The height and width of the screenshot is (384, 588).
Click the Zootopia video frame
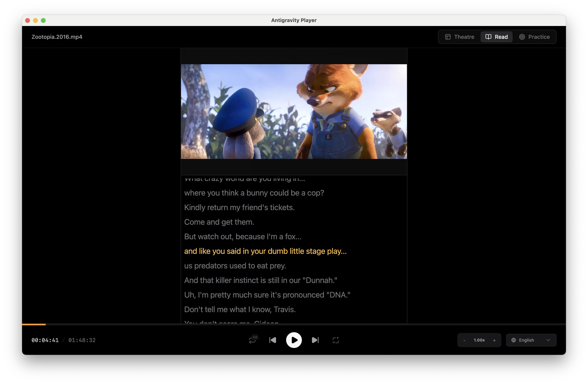[294, 111]
